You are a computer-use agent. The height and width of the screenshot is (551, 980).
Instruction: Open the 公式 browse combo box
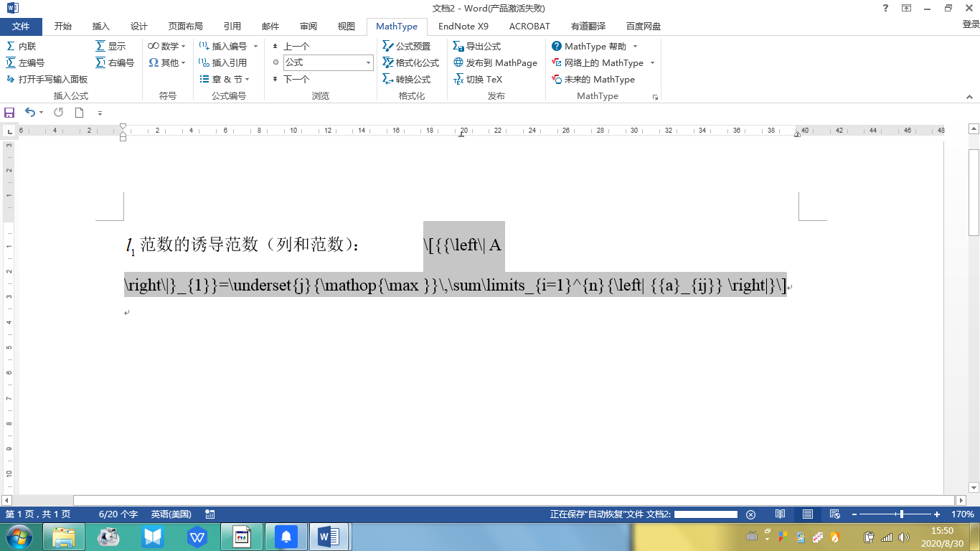coord(328,62)
